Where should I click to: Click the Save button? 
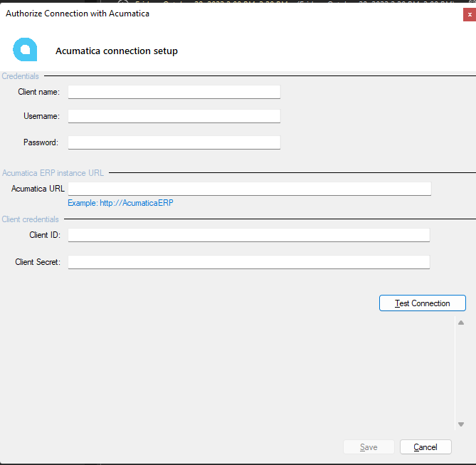[x=369, y=447]
